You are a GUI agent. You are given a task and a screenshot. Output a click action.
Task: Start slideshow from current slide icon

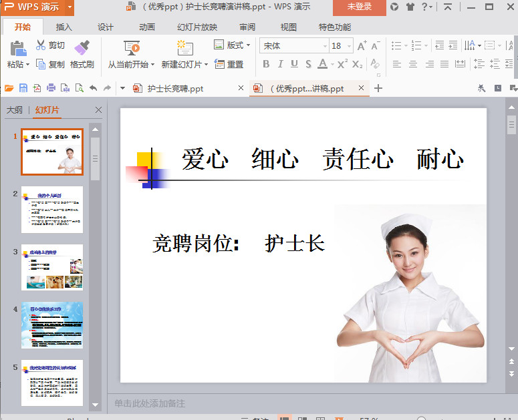click(x=132, y=48)
